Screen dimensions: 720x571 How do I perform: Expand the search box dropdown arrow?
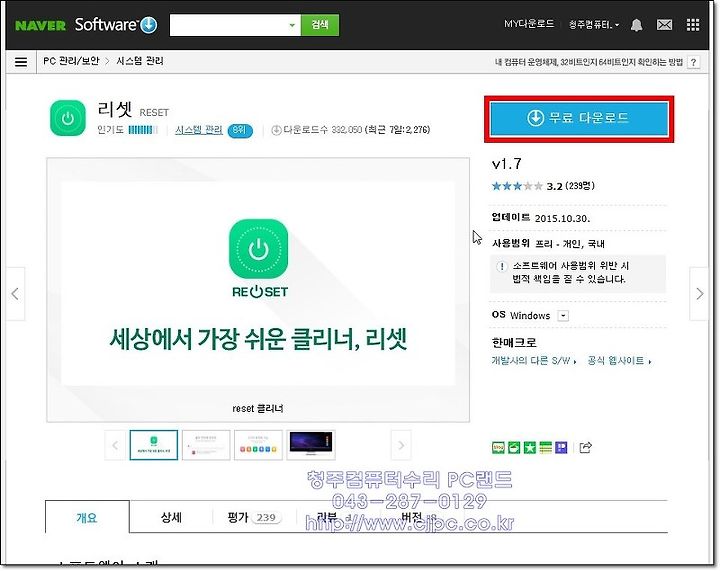coord(292,25)
